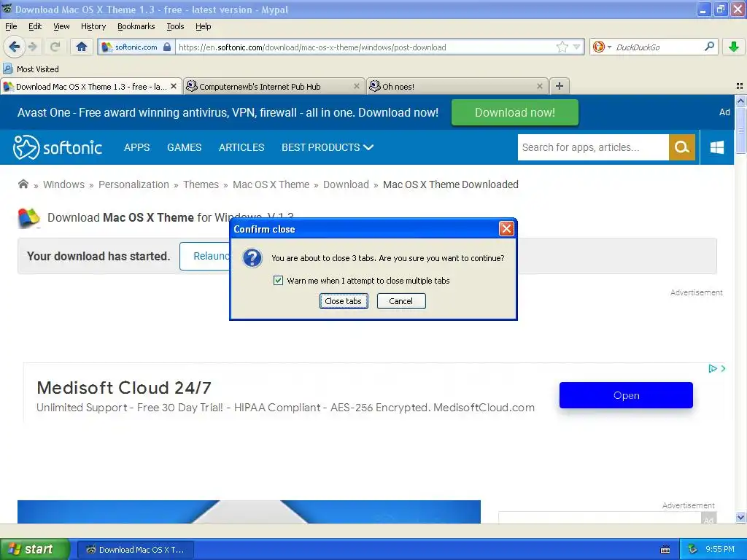
Task: Open the Windows start button
Action: click(35, 549)
